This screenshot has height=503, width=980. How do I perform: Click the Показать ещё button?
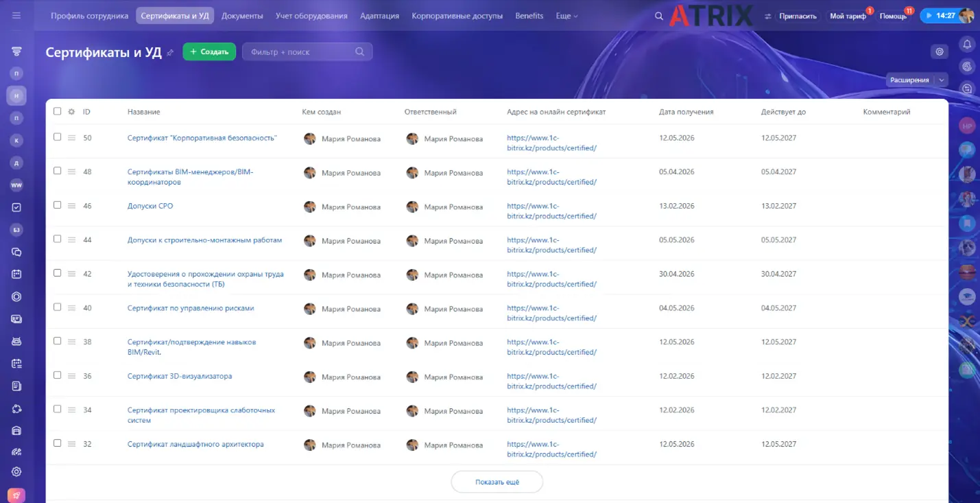point(497,482)
